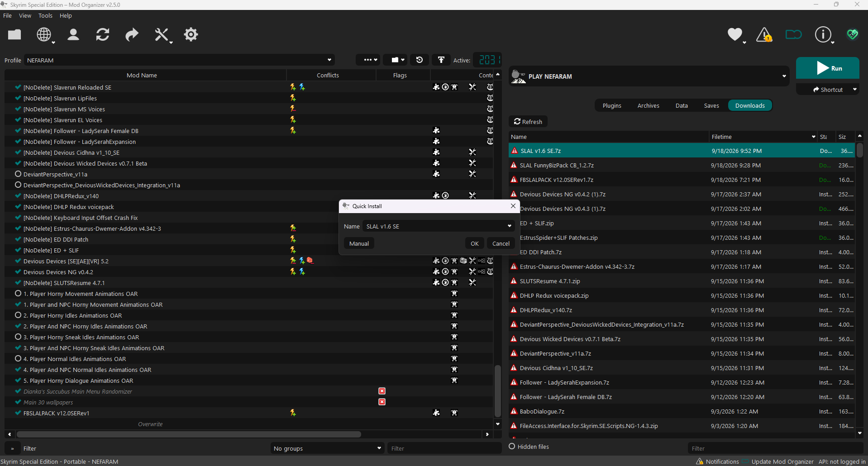Open the Profiles person icon
The image size is (868, 466).
coord(73,34)
